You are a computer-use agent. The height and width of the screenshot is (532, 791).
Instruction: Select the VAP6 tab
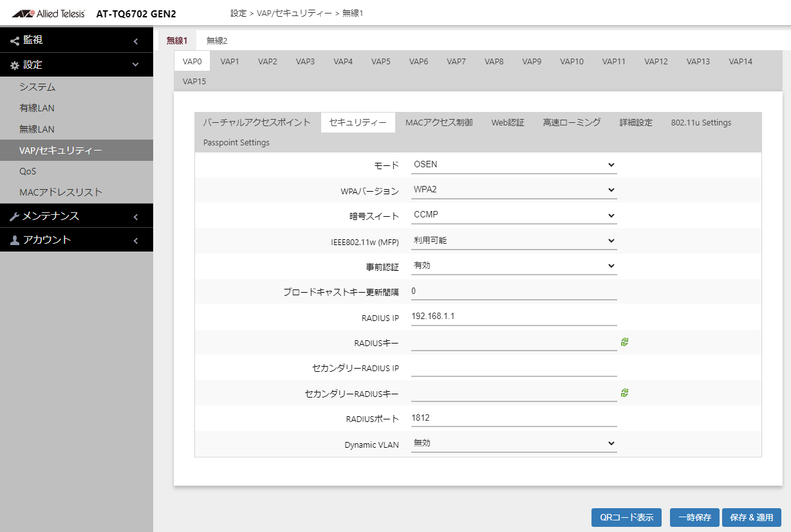[x=419, y=62]
